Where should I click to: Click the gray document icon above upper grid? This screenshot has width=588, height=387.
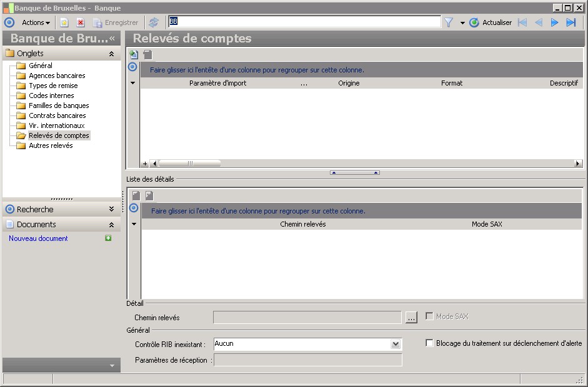point(147,55)
